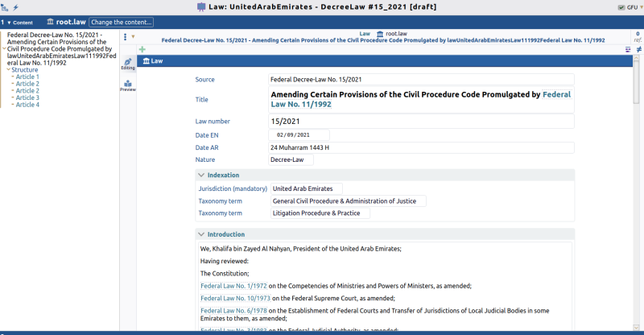Select Article 3 in the tree
The height and width of the screenshot is (335, 644).
tap(27, 97)
